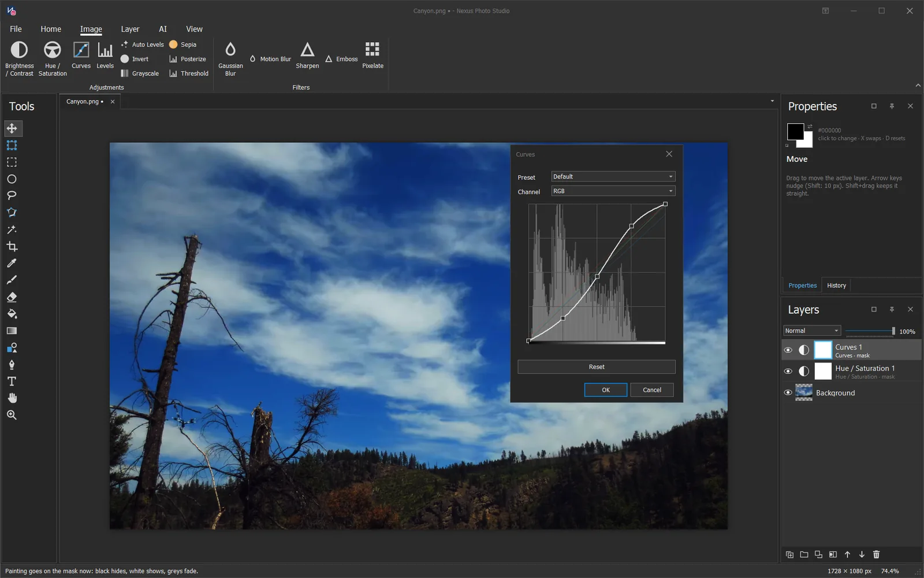This screenshot has width=924, height=578.
Task: Select the Magic Wand tool
Action: click(x=12, y=229)
